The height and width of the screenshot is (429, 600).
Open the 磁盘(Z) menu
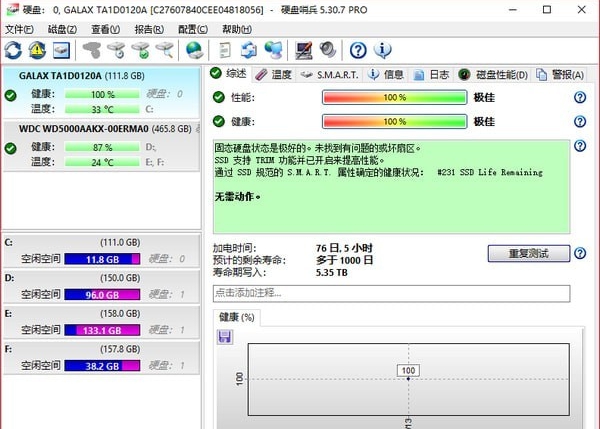click(x=62, y=29)
